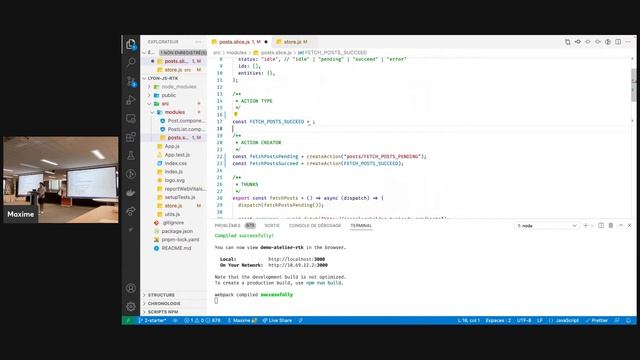Image resolution: width=640 pixels, height=360 pixels.
Task: Switch to the posts.slice.js editor tab
Action: tap(240, 42)
